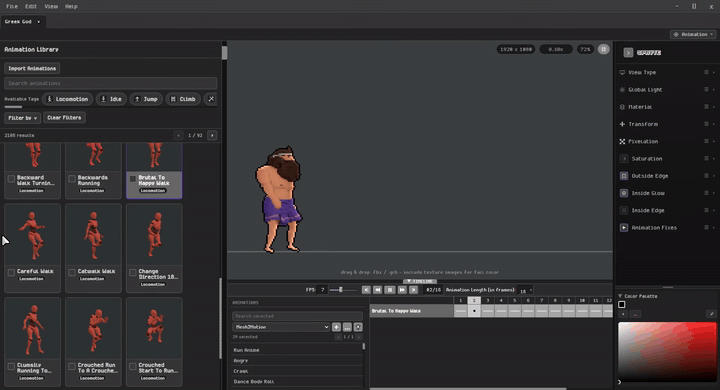Adjust the FPS slider
This screenshot has height=390, width=720.
tap(343, 290)
